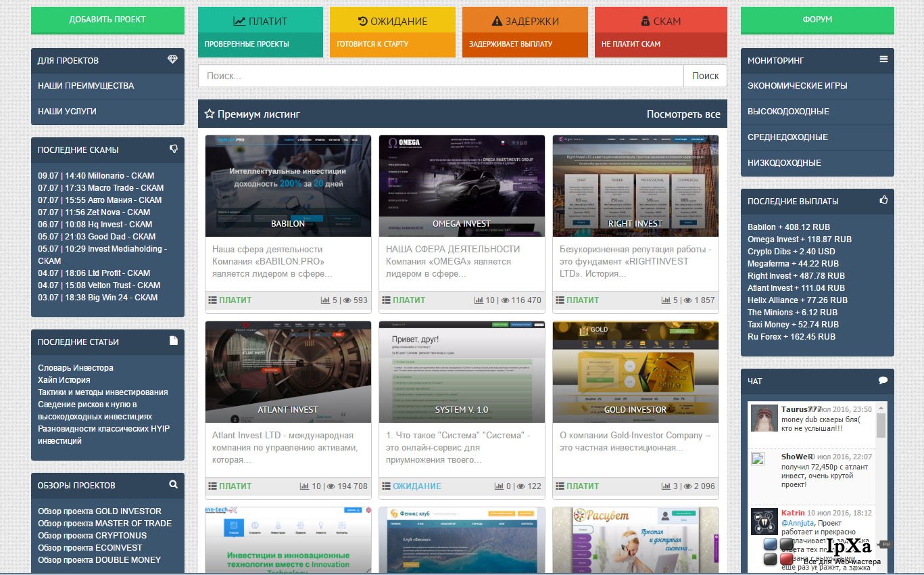Open the Феникс клуб project thumbnail

(462, 540)
